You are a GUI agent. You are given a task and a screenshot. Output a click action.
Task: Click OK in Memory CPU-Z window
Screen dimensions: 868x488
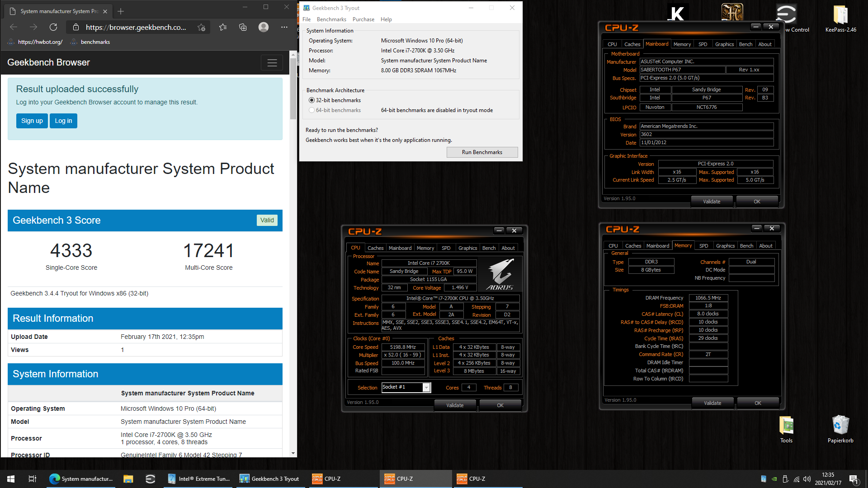tap(758, 403)
